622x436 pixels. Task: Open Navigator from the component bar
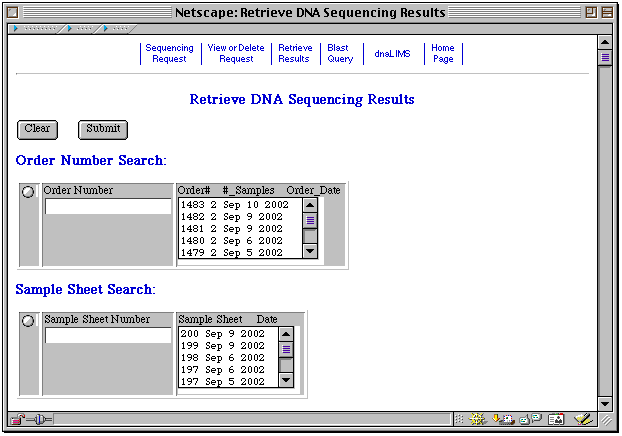point(476,419)
